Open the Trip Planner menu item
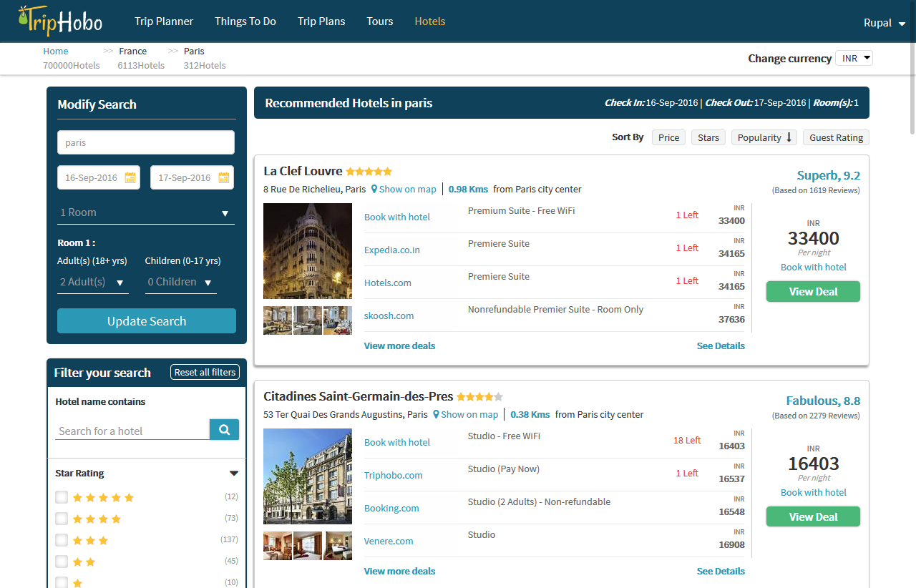This screenshot has height=588, width=916. tap(164, 21)
